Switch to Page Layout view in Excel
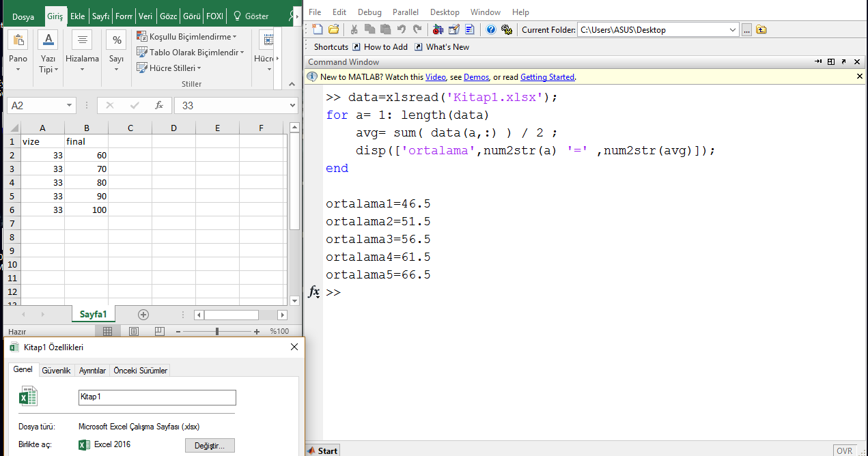The height and width of the screenshot is (456, 868). click(134, 331)
